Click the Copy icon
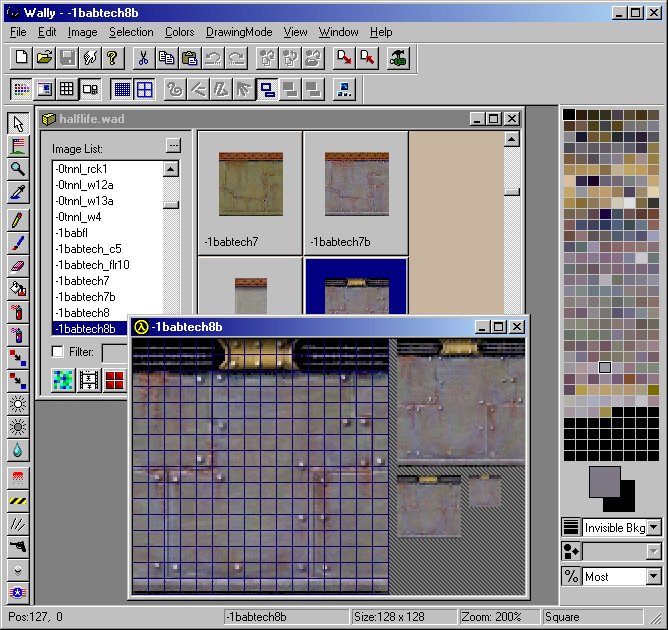 pyautogui.click(x=167, y=58)
